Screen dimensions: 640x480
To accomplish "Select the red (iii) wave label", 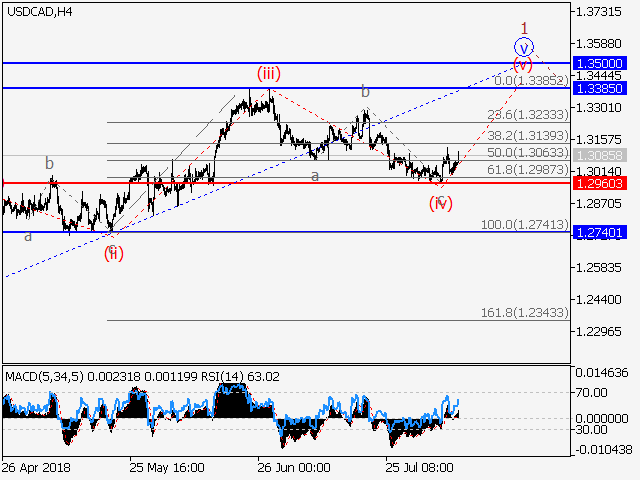I will point(268,73).
